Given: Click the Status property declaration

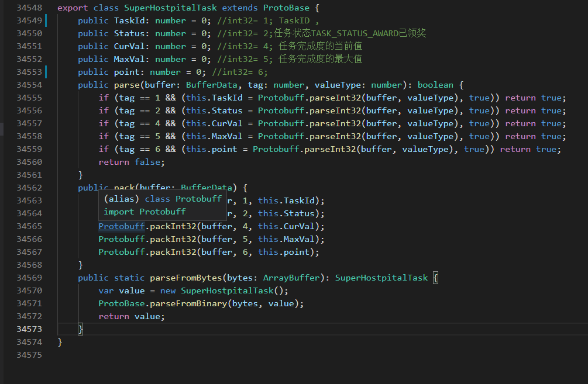Looking at the screenshot, I should 129,33.
